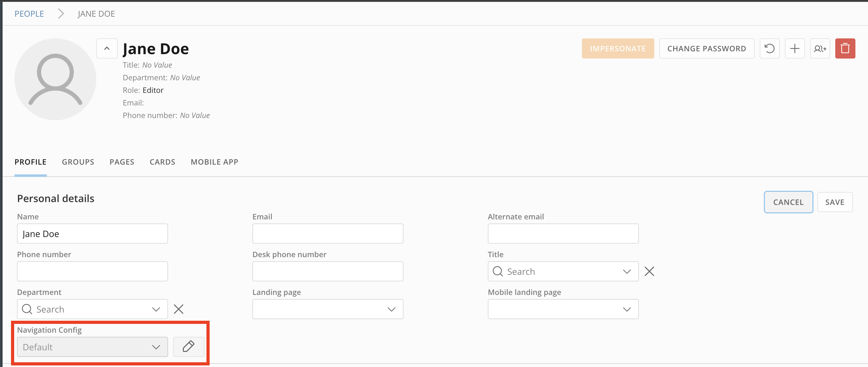Click Jane Doe's avatar placeholder image
This screenshot has height=367, width=868.
[x=55, y=79]
